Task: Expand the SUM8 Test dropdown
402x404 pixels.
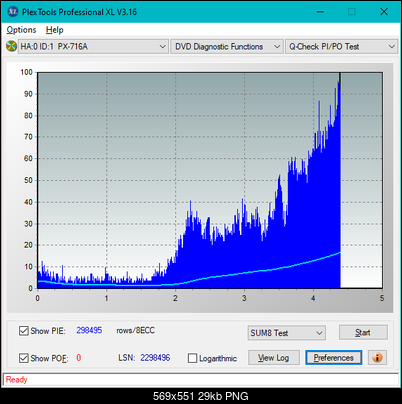Action: click(x=287, y=333)
